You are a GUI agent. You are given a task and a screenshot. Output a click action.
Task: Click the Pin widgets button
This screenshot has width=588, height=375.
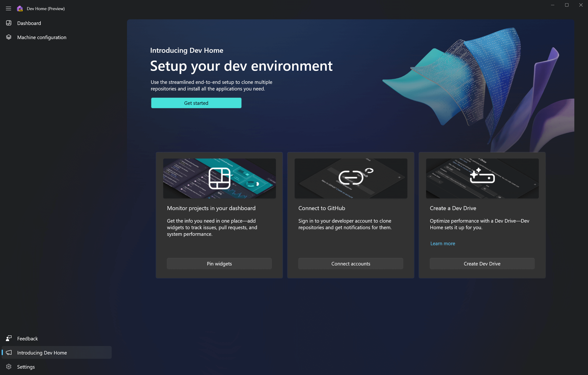point(219,263)
